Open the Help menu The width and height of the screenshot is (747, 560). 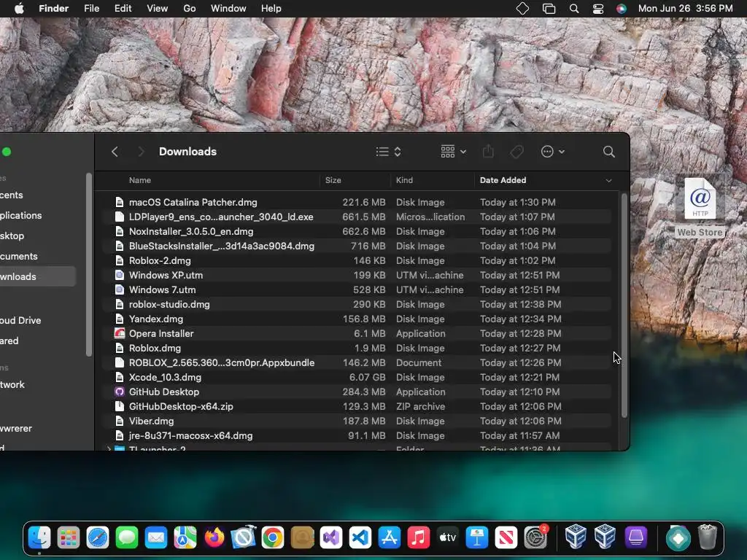click(271, 9)
